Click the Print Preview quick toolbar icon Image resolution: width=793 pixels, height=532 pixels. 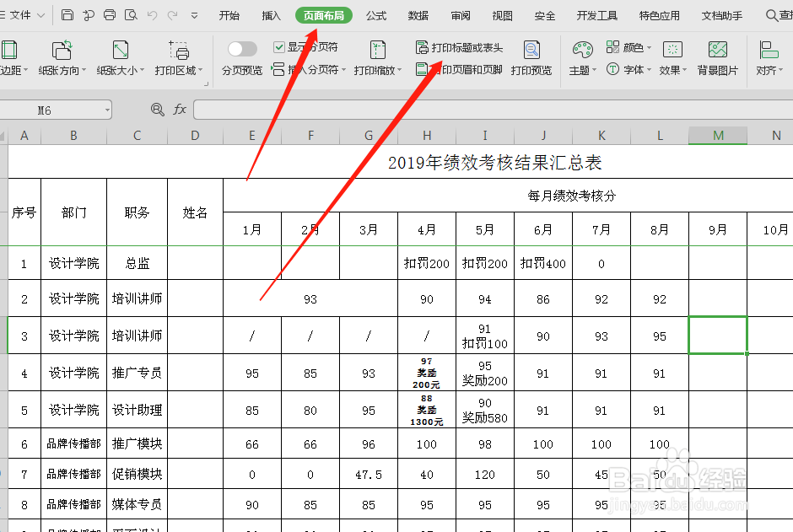pos(131,15)
